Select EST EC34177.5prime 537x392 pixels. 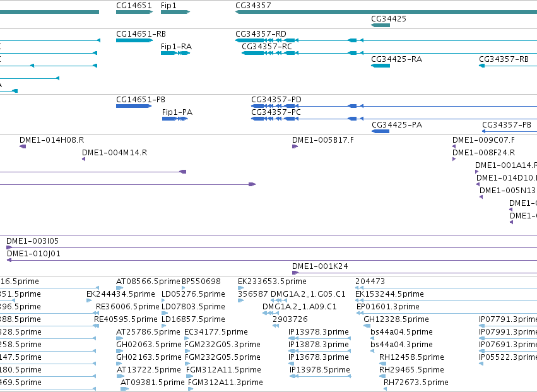click(x=216, y=333)
